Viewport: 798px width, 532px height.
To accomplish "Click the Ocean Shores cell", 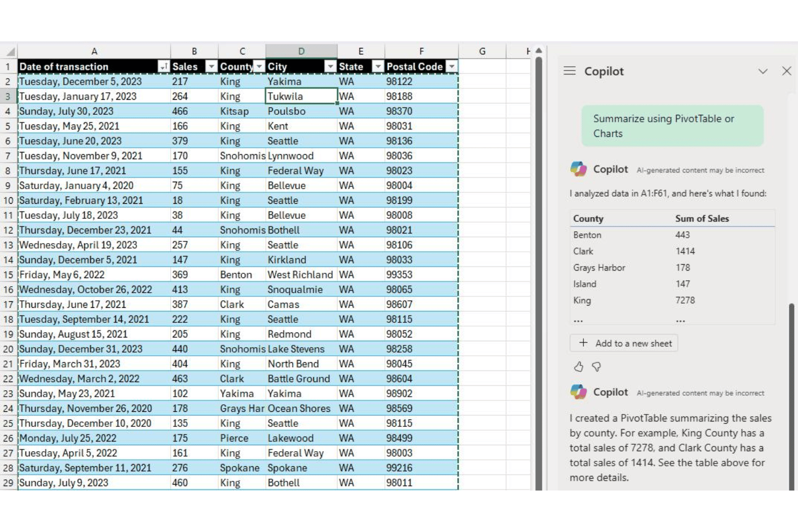I will (301, 409).
